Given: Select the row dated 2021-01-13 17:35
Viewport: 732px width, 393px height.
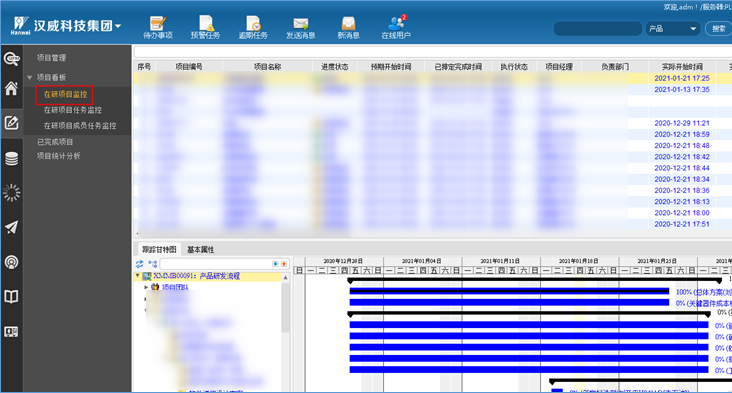Looking at the screenshot, I should click(x=433, y=90).
